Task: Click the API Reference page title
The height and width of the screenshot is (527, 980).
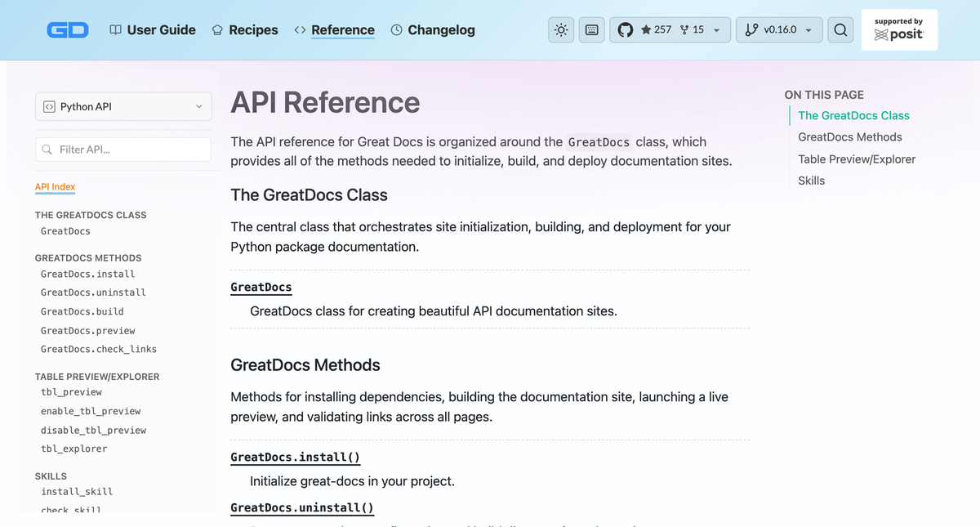Action: 325,102
